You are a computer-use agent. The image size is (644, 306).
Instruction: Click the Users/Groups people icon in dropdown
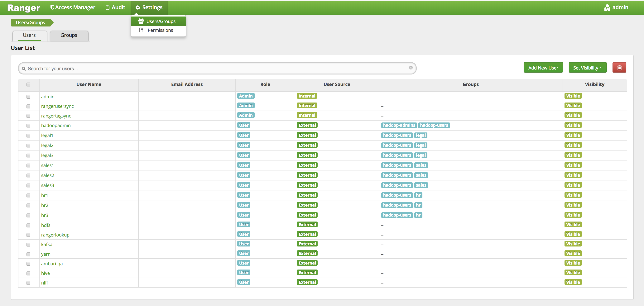point(141,21)
